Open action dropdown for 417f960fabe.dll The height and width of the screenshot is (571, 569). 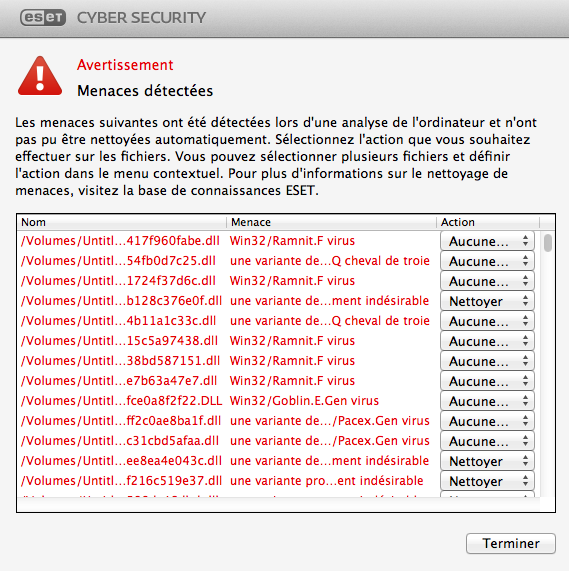click(x=487, y=241)
